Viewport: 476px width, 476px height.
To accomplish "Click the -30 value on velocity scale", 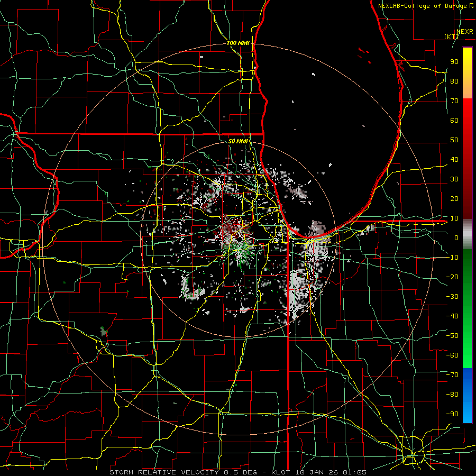I will [x=452, y=296].
